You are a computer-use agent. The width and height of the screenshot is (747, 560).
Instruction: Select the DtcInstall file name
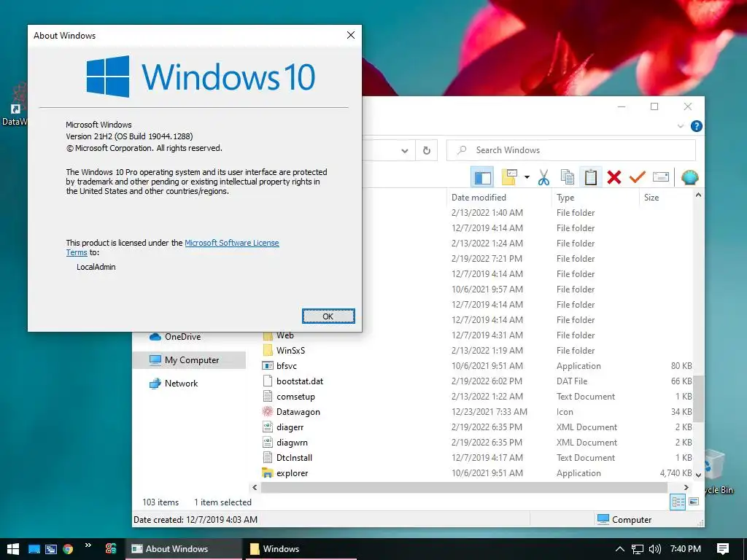click(x=294, y=458)
